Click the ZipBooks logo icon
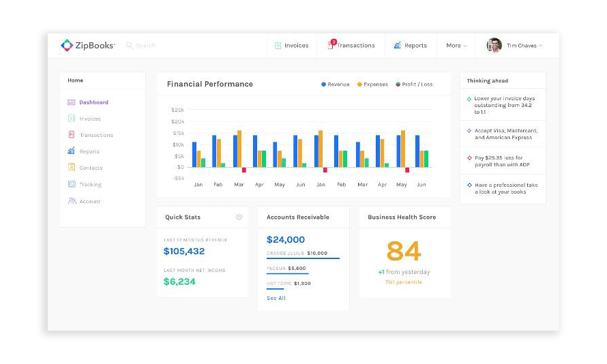Image resolution: width=607 pixels, height=364 pixels. click(x=67, y=46)
